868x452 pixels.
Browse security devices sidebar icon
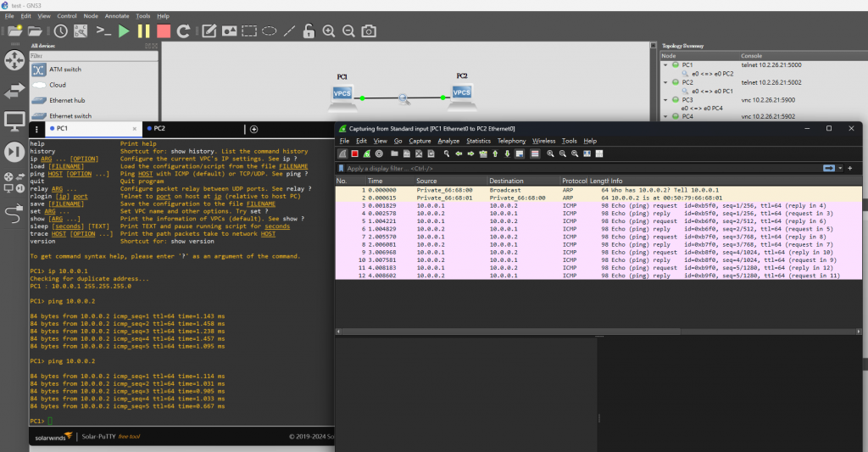[14, 152]
